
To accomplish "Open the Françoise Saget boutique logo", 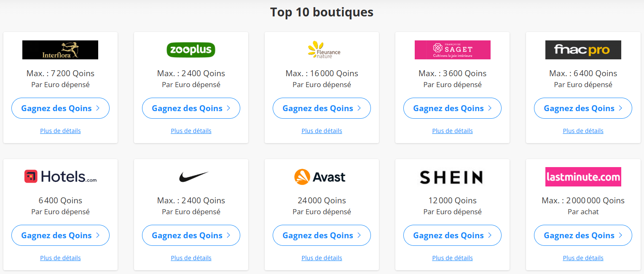I will (x=452, y=50).
